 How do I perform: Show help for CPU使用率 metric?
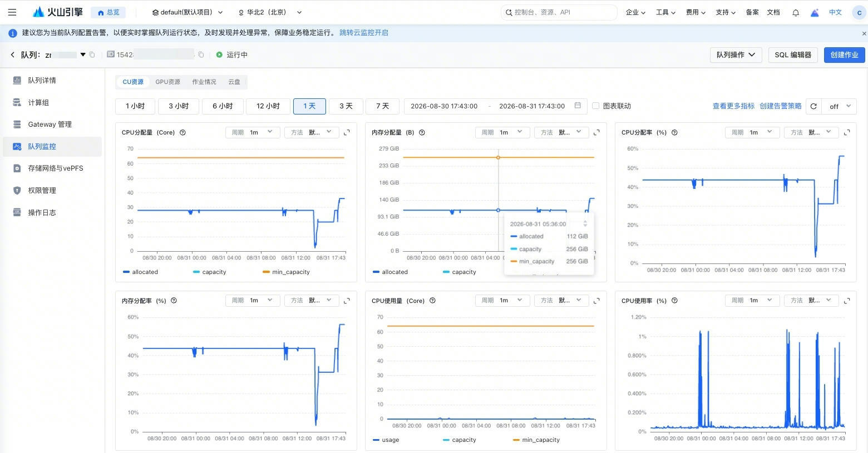(x=674, y=301)
